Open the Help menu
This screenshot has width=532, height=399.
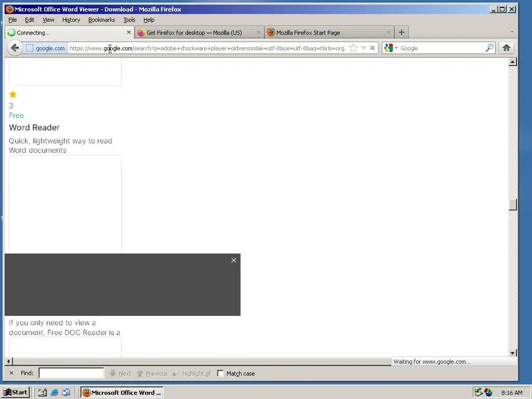click(x=149, y=20)
